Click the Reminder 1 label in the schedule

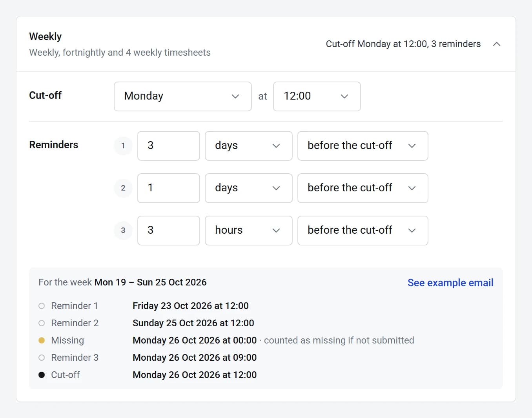[x=75, y=306]
